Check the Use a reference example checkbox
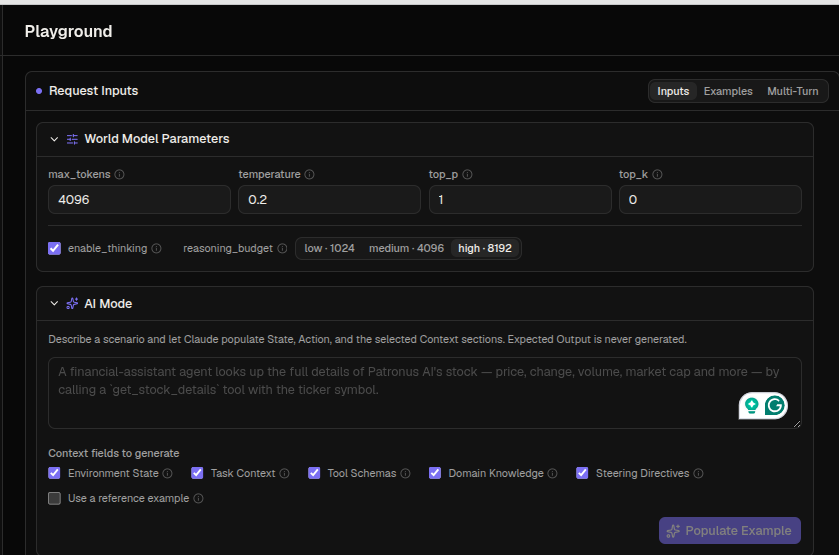Viewport: 839px width, 555px height. 55,498
